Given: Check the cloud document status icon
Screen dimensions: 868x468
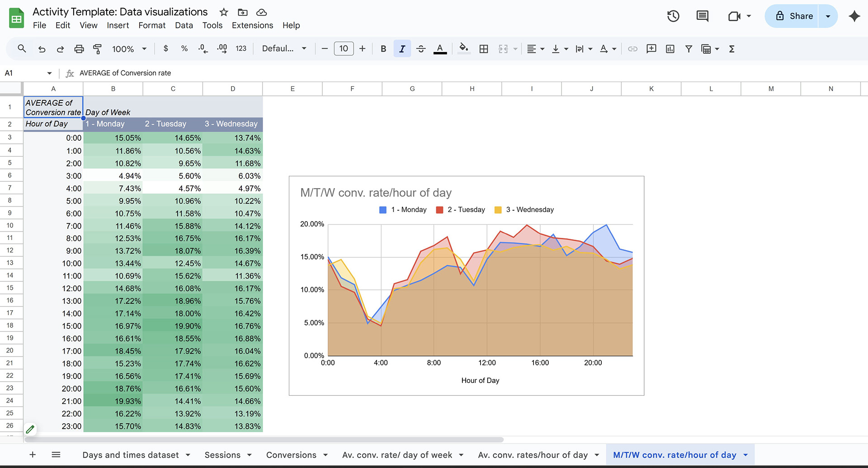Looking at the screenshot, I should [x=261, y=12].
